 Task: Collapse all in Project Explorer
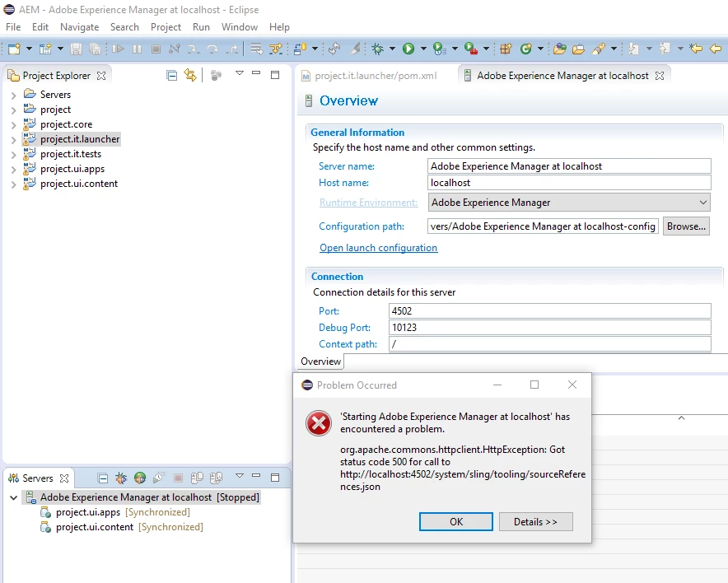tap(172, 75)
